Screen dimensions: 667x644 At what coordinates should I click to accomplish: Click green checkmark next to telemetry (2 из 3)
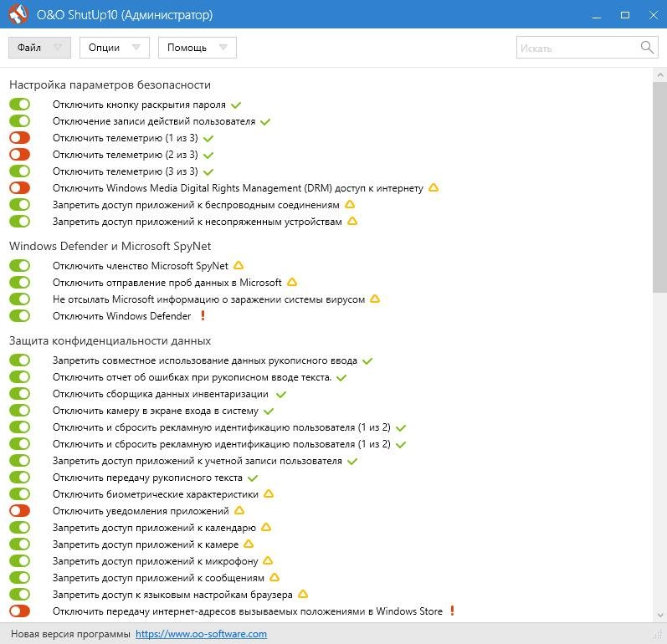(208, 156)
